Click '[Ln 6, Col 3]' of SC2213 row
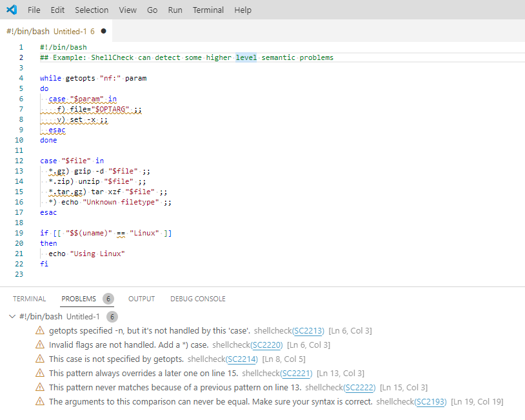The height and width of the screenshot is (420, 525). 350,331
